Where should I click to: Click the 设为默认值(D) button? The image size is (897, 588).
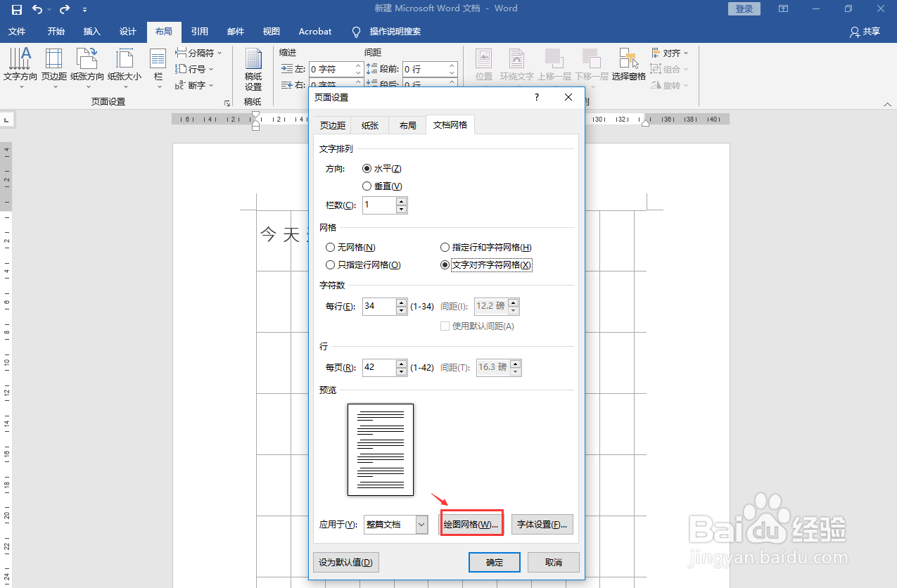point(345,562)
